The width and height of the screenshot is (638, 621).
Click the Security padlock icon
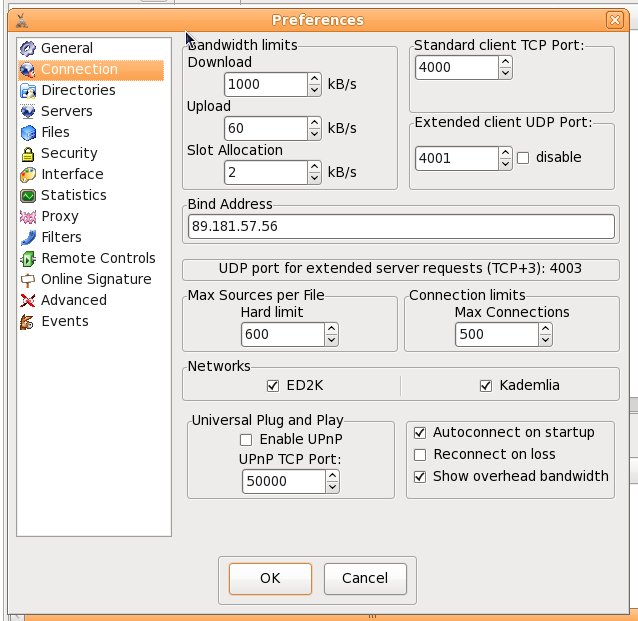pyautogui.click(x=27, y=153)
